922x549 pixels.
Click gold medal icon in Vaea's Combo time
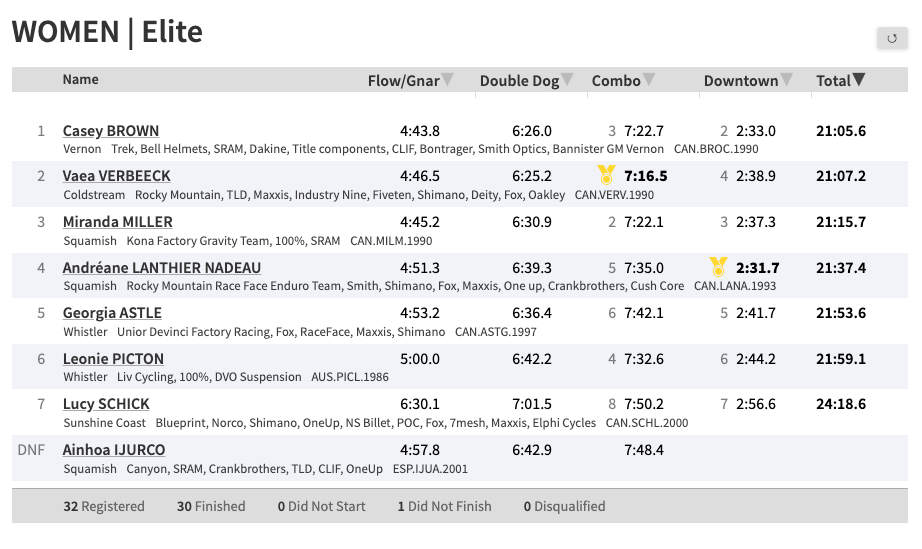point(606,176)
